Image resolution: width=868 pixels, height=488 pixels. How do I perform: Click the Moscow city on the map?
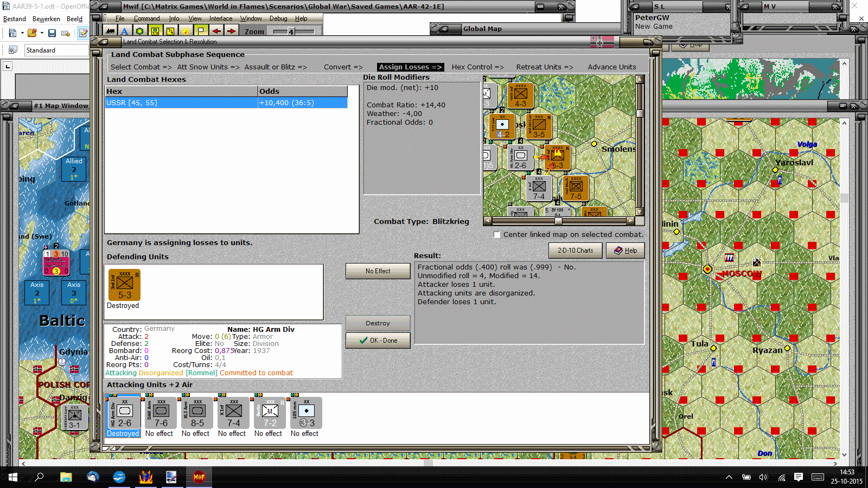(707, 269)
